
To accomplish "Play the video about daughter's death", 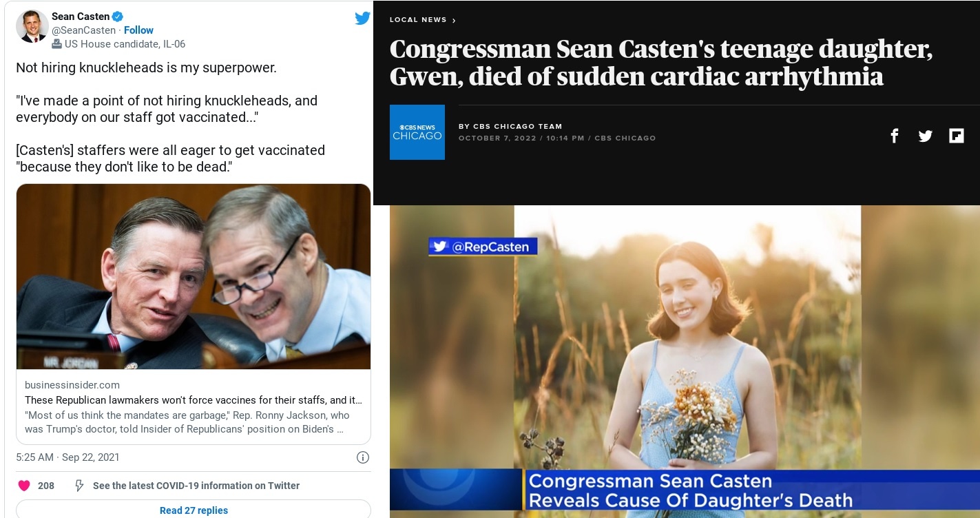I will pyautogui.click(x=685, y=362).
